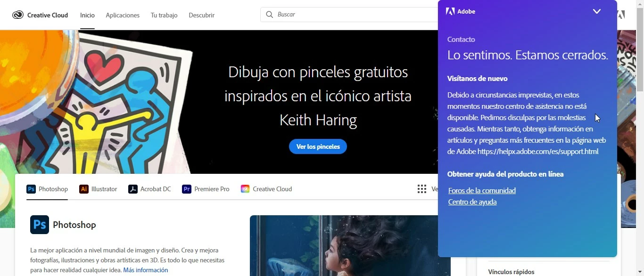Open the Foros de la comunidad link

[x=482, y=191]
